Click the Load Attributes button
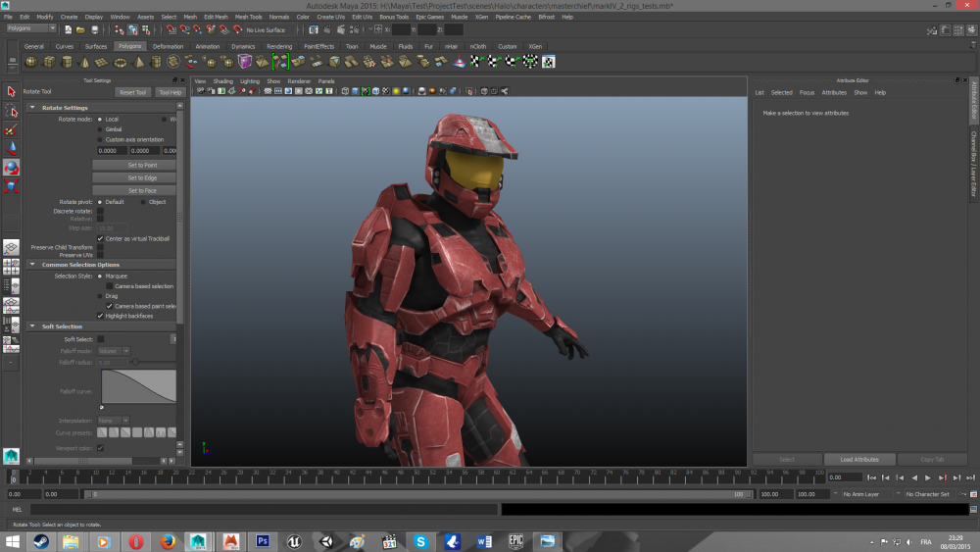 pyautogui.click(x=859, y=460)
